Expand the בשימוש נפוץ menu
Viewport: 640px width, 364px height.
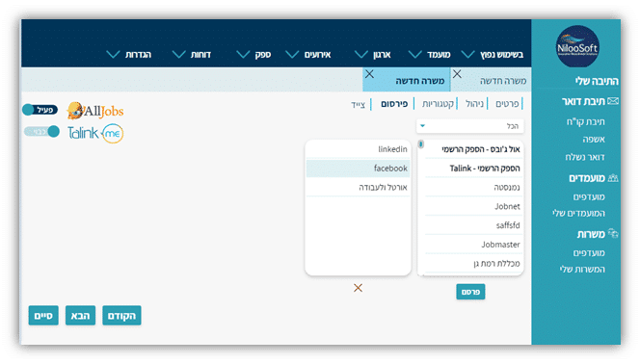point(492,54)
